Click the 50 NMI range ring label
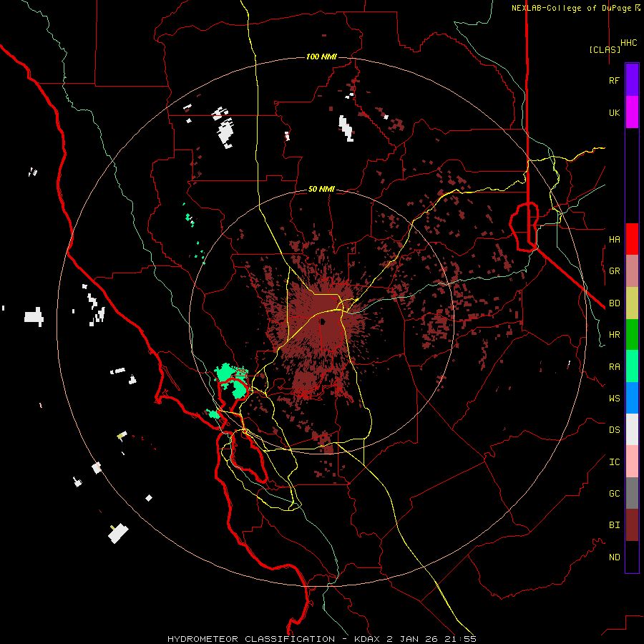This screenshot has height=644, width=644. 321,190
